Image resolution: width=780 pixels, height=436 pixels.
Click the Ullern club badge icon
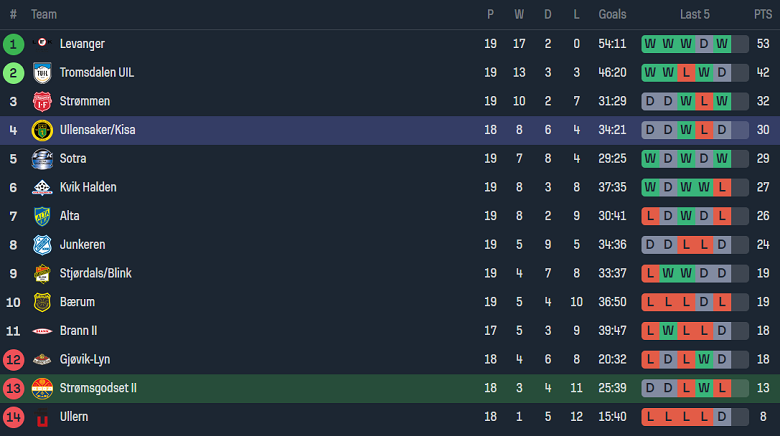(42, 416)
